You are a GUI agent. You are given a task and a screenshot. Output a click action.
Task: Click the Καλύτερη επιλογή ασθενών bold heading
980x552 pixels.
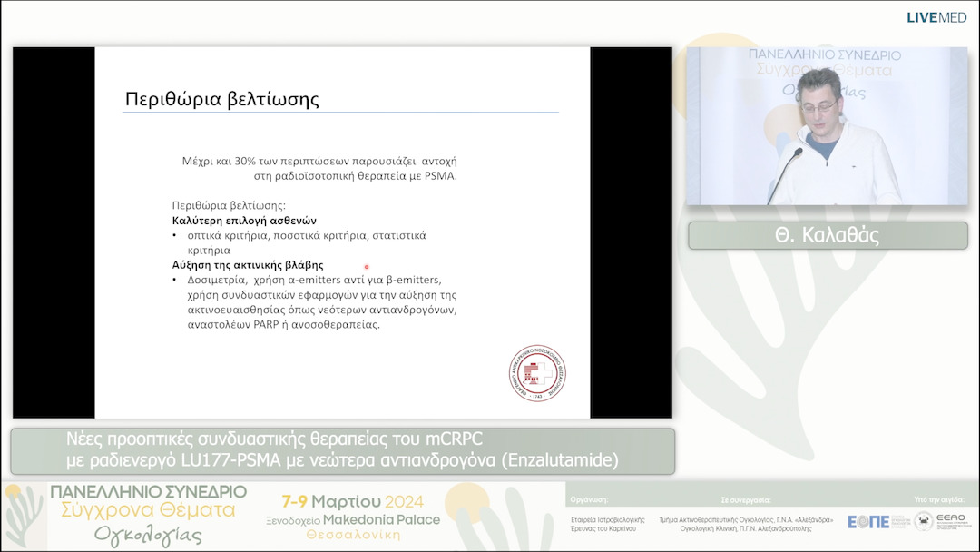(244, 221)
